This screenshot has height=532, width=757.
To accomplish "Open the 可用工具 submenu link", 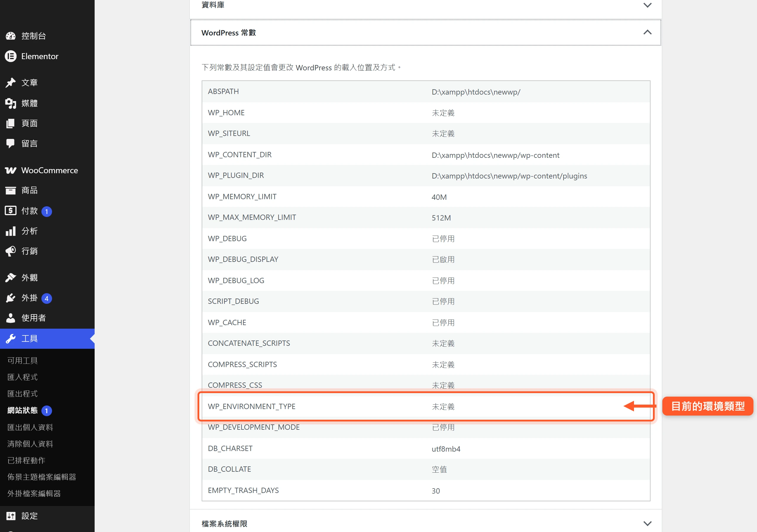I will click(x=22, y=361).
